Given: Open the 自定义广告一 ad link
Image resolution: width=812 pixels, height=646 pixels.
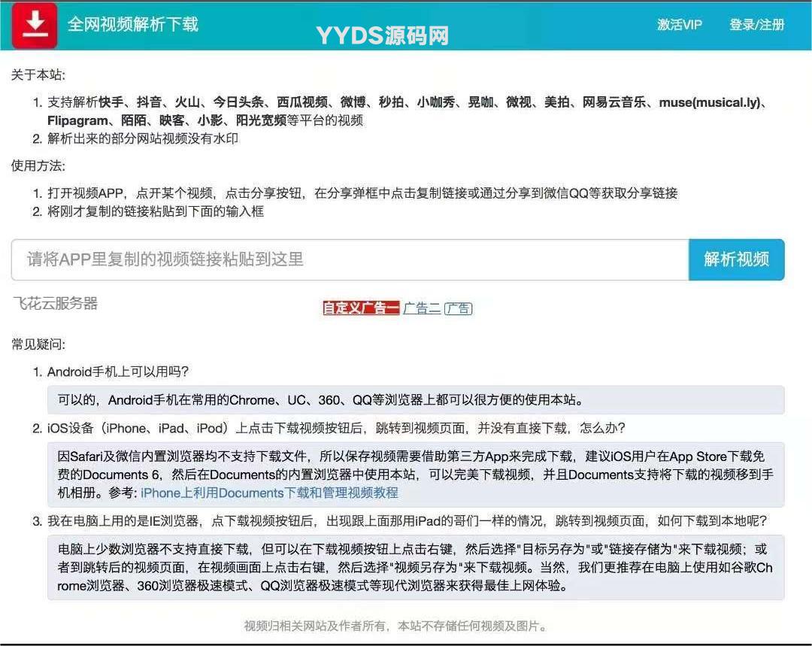Looking at the screenshot, I should click(x=361, y=308).
